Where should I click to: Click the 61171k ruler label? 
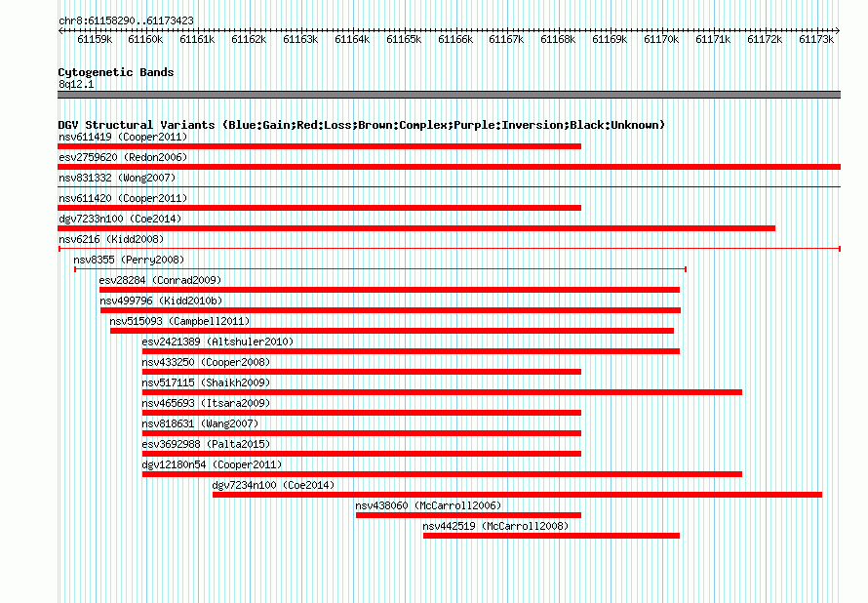point(713,39)
